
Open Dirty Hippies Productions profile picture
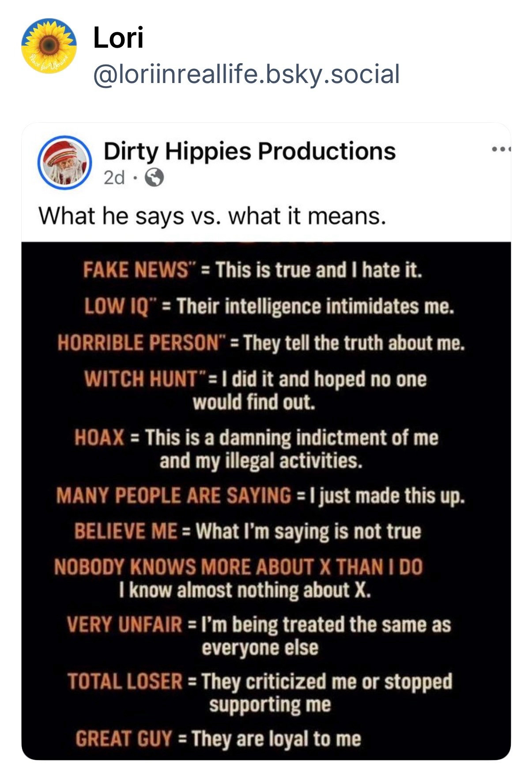(x=64, y=163)
